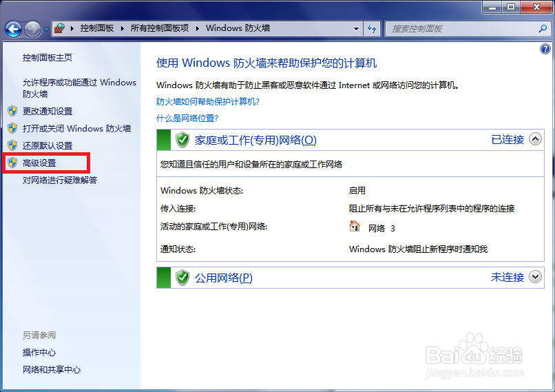Click 启用 firewall state value
This screenshot has height=392, width=555.
[357, 191]
